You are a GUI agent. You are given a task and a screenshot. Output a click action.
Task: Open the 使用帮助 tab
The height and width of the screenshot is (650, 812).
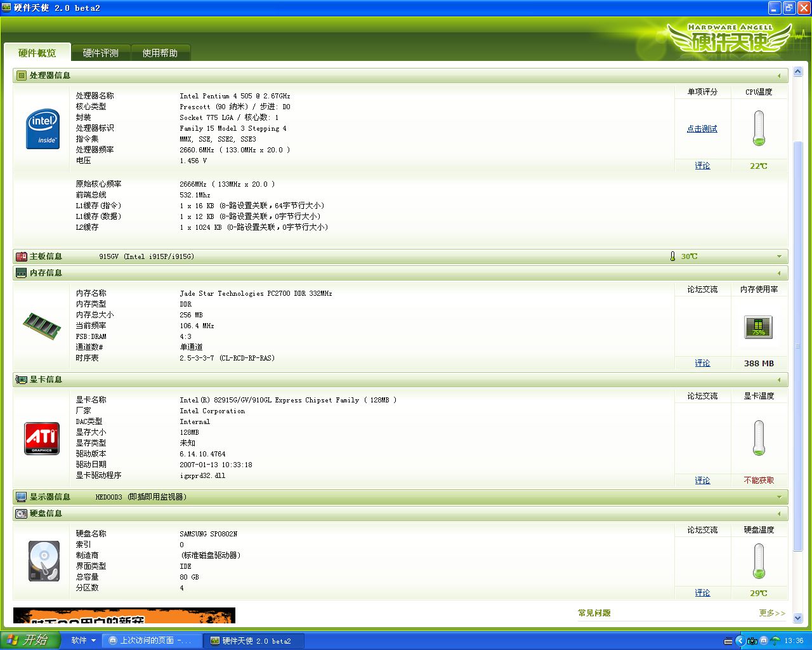tap(160, 53)
